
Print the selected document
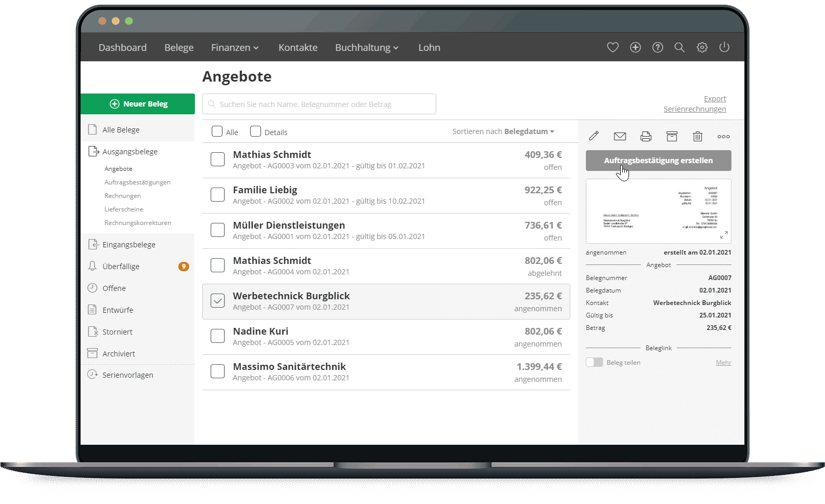point(646,136)
